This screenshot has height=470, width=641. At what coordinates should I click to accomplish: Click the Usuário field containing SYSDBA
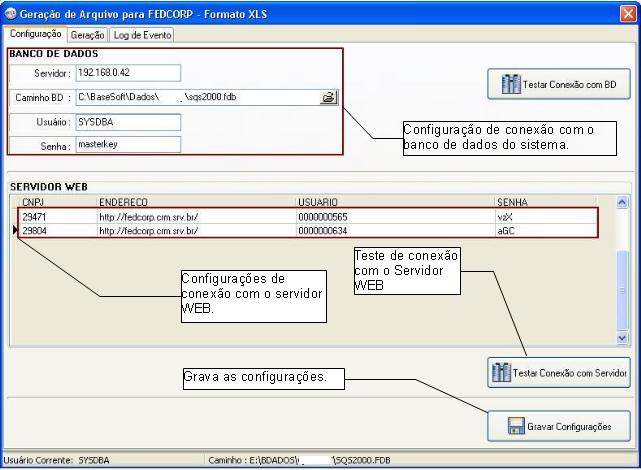tap(127, 121)
